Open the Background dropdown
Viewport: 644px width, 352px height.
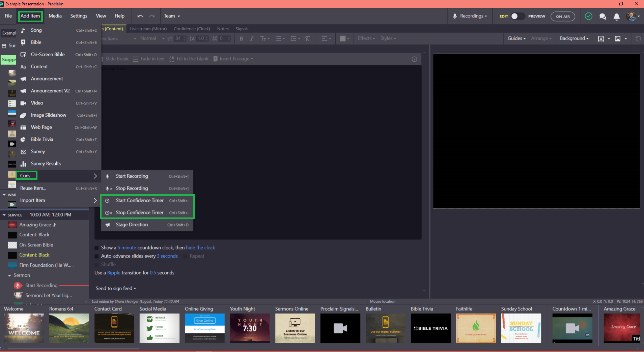[574, 38]
